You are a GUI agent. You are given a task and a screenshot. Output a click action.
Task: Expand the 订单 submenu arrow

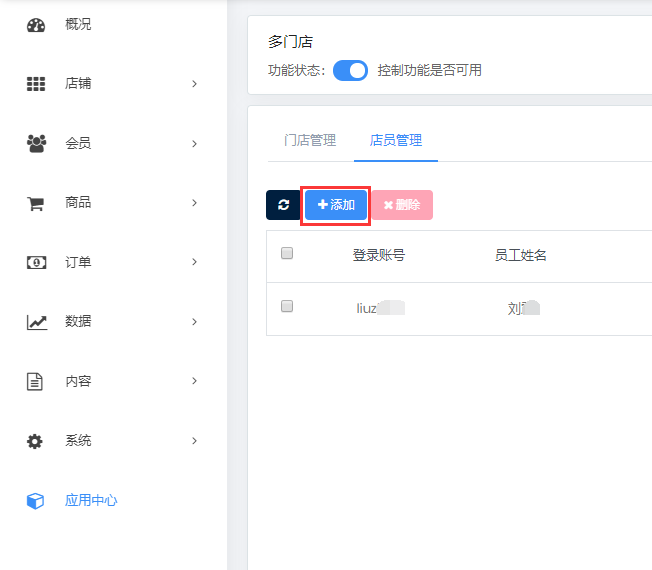(194, 262)
